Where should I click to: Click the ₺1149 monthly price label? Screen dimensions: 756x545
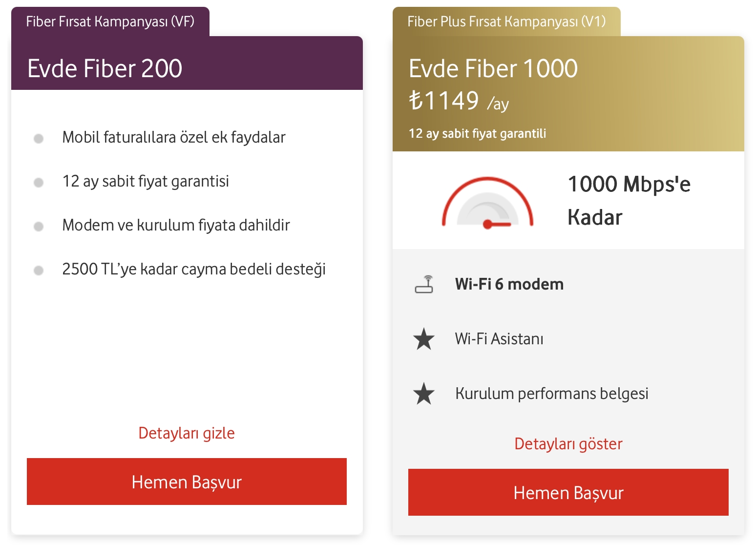(444, 101)
